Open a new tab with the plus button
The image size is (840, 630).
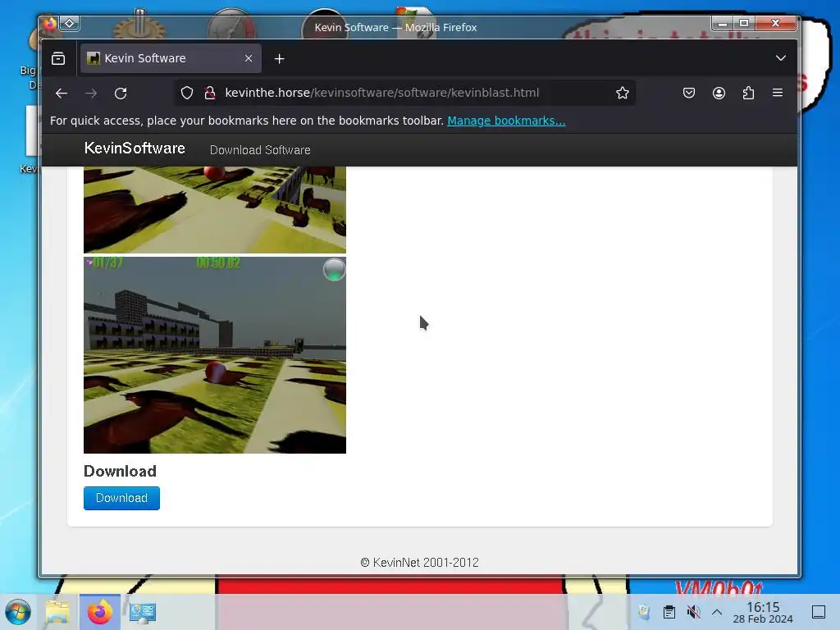[279, 58]
